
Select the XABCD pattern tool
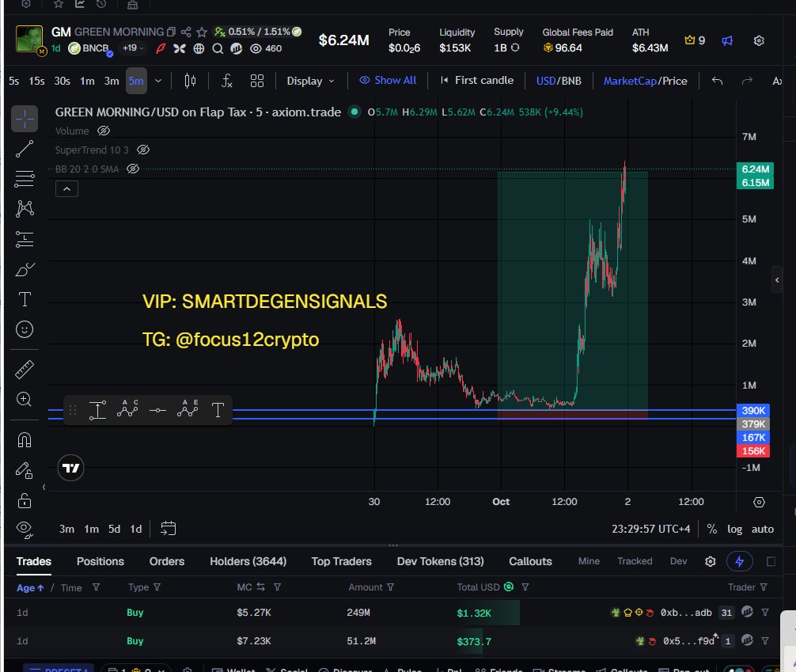coord(25,209)
